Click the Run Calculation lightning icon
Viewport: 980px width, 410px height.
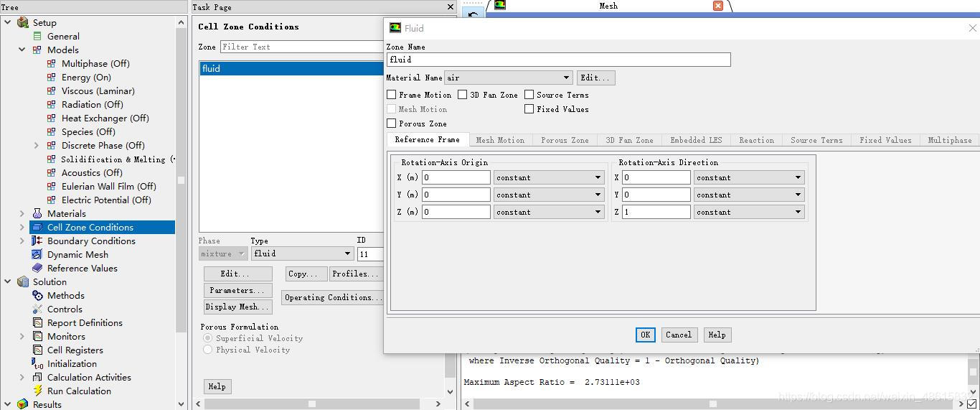[37, 391]
